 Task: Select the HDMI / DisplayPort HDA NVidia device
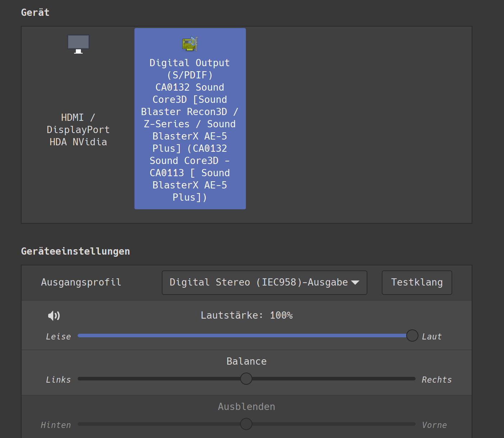pos(78,119)
